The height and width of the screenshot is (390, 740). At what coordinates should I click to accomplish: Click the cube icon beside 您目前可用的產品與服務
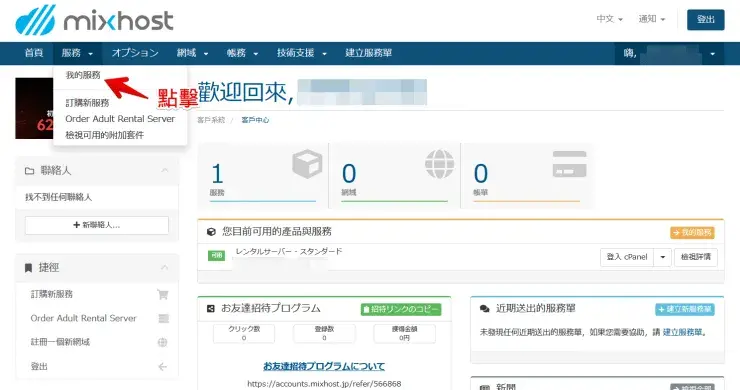point(211,232)
